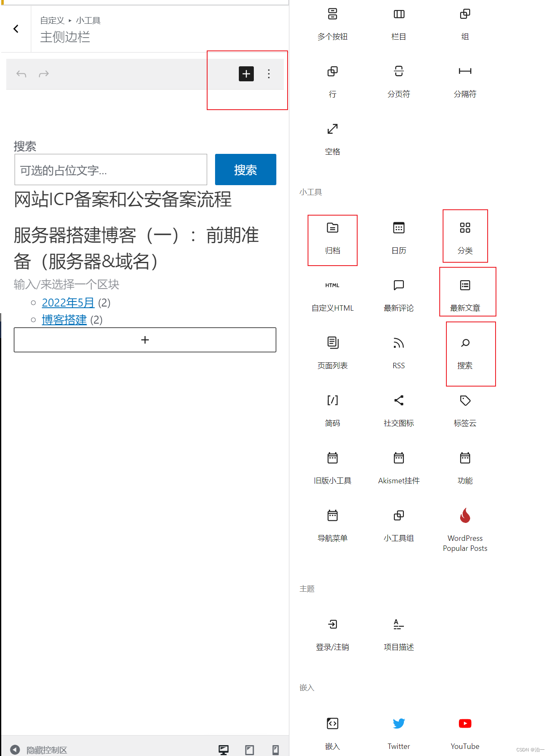
Task: Add the 项目描述 item description block
Action: (x=398, y=635)
